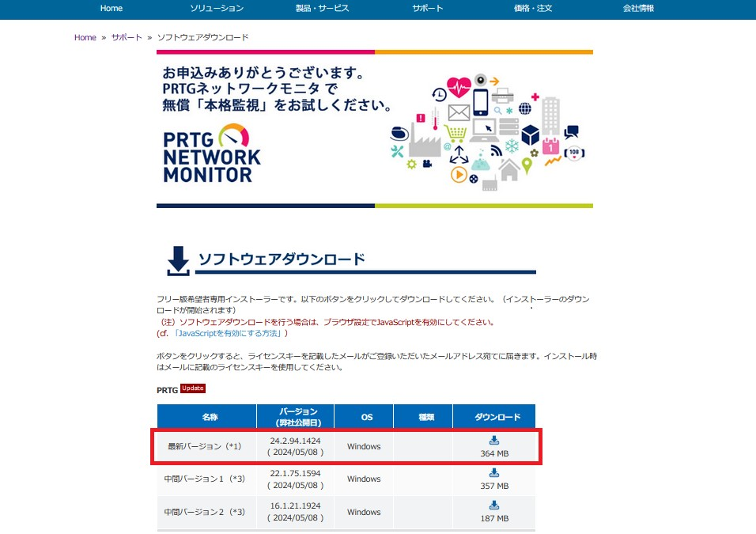Go to サポート via breadcrumb link
This screenshot has width=756, height=534.
tap(127, 38)
